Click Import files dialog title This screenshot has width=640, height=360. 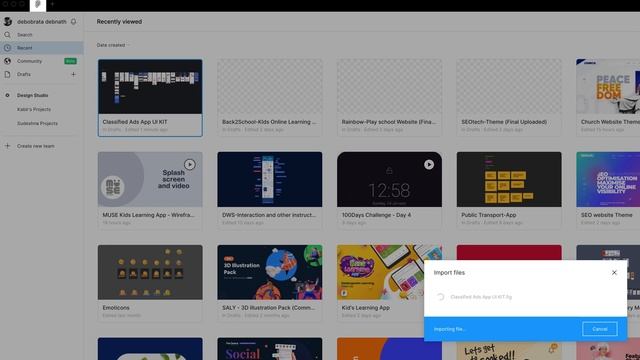[449, 273]
